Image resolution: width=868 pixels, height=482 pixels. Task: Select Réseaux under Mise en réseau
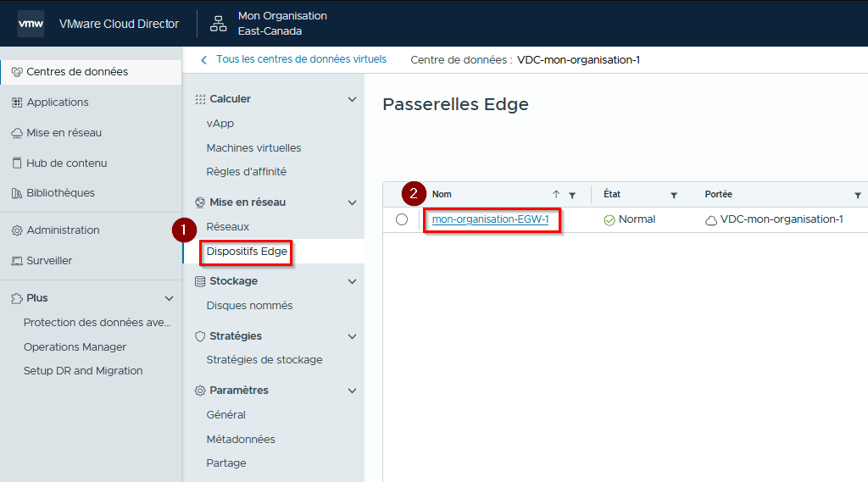(x=227, y=227)
